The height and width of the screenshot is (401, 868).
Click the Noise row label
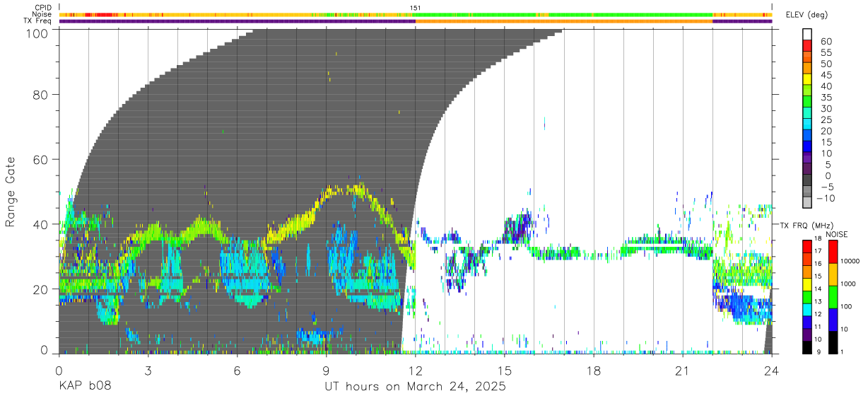point(43,14)
